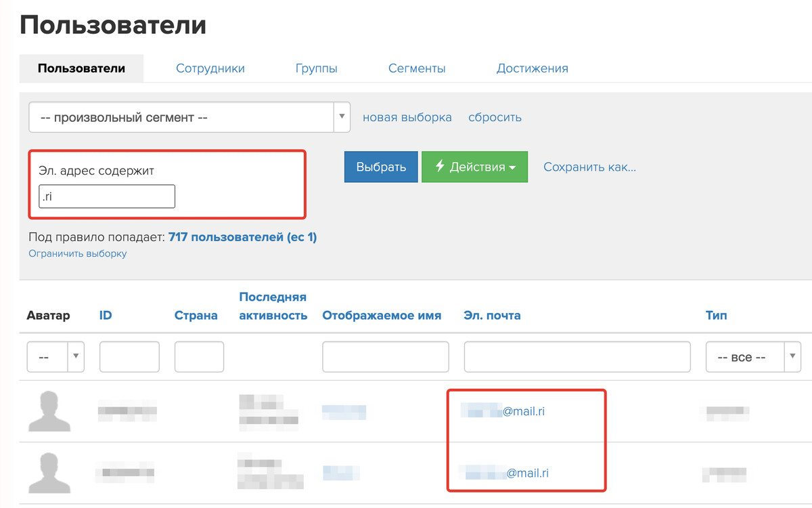
Task: Open the произвольный сегмент dropdown
Action: click(x=189, y=117)
